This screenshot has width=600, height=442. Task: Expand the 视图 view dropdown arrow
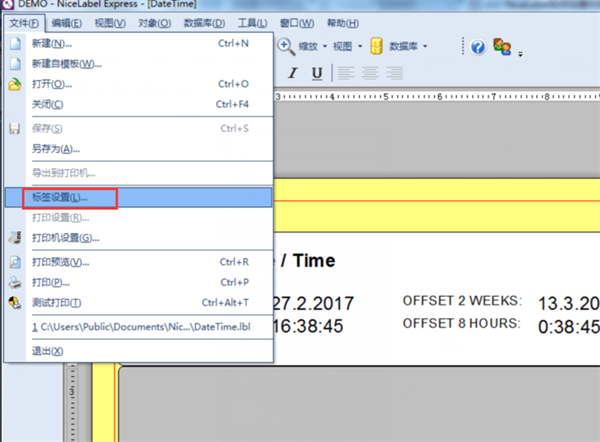(x=360, y=47)
